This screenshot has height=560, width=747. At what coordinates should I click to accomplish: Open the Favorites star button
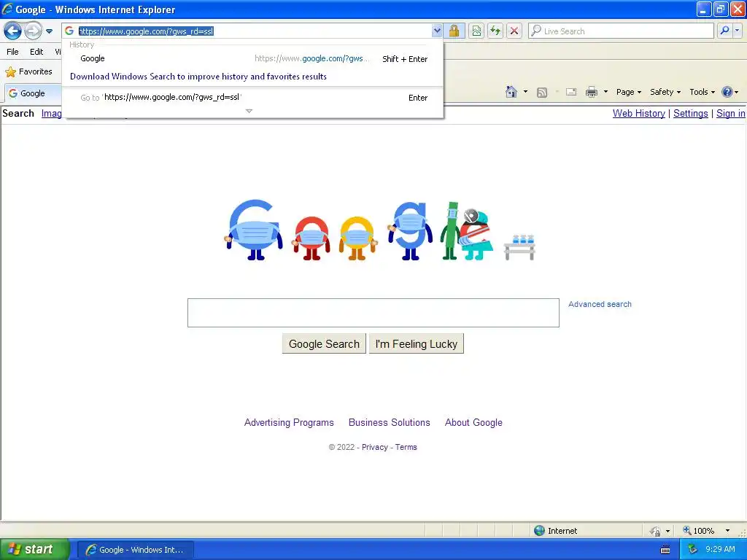pyautogui.click(x=28, y=71)
